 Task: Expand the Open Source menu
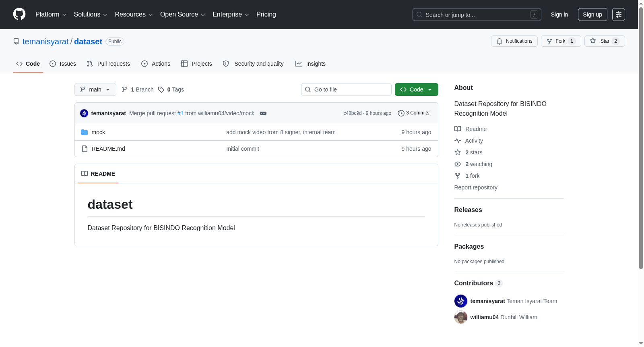pyautogui.click(x=182, y=15)
